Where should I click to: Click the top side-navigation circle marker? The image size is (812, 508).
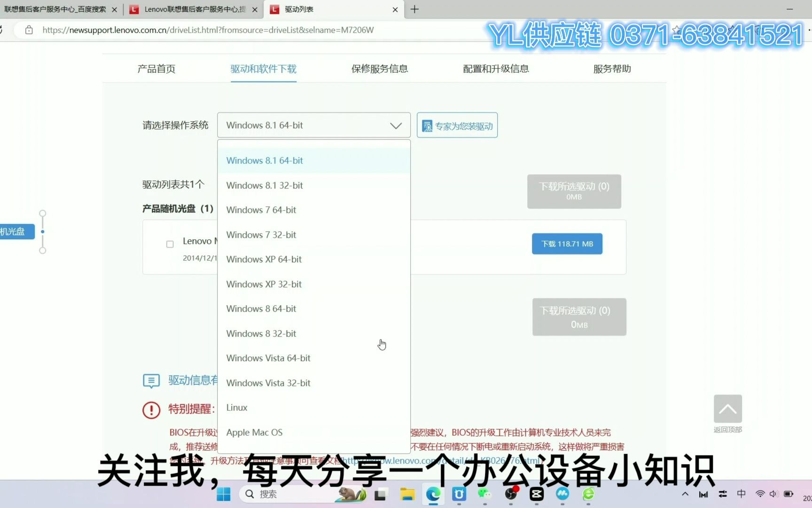tap(43, 213)
